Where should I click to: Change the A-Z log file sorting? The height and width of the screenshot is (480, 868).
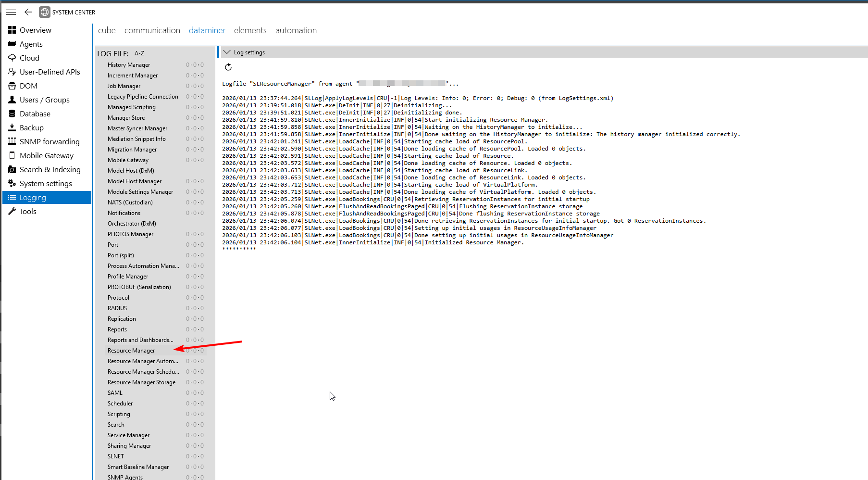pyautogui.click(x=139, y=53)
